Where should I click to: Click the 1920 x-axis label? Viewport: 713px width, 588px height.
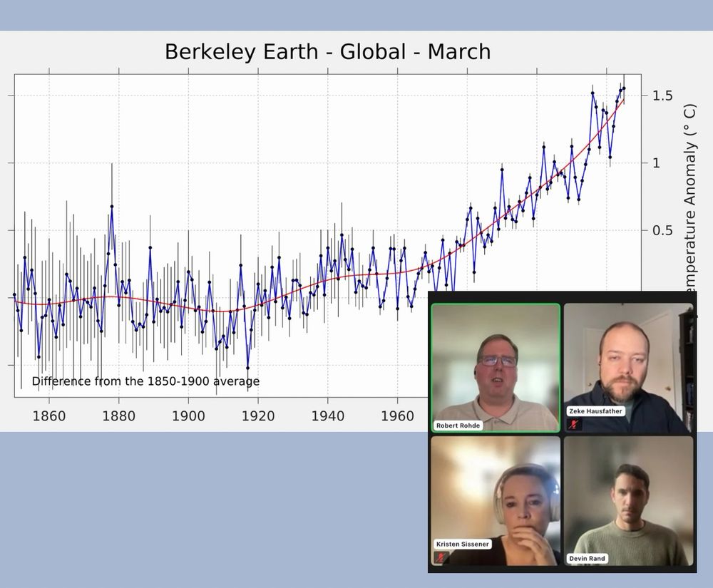pos(258,416)
